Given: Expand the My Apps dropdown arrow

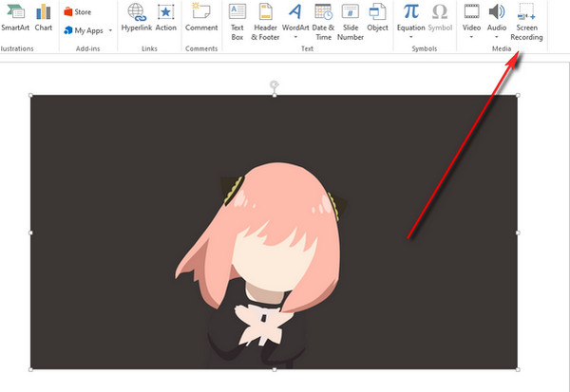Looking at the screenshot, I should (110, 30).
